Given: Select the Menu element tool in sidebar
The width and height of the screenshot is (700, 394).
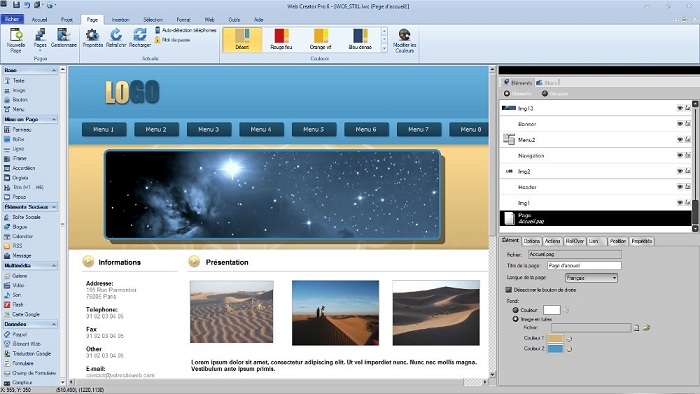Looking at the screenshot, I should (14, 109).
